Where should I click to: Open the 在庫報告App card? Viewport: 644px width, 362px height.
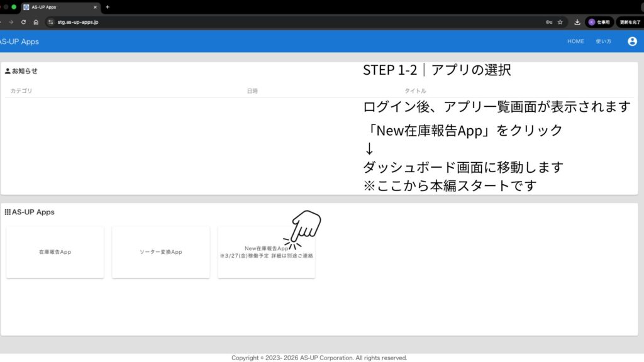(55, 252)
